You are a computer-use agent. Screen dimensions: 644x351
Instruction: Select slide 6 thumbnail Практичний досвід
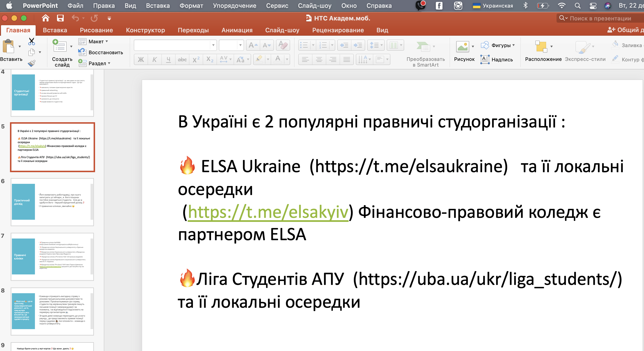(x=52, y=202)
